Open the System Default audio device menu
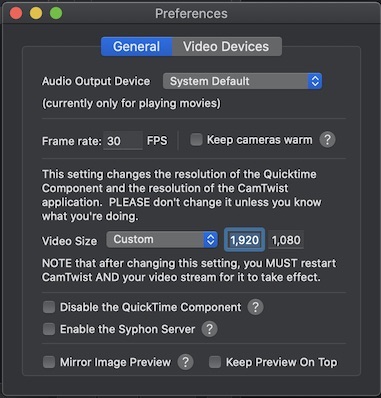The image size is (381, 398). pos(242,81)
